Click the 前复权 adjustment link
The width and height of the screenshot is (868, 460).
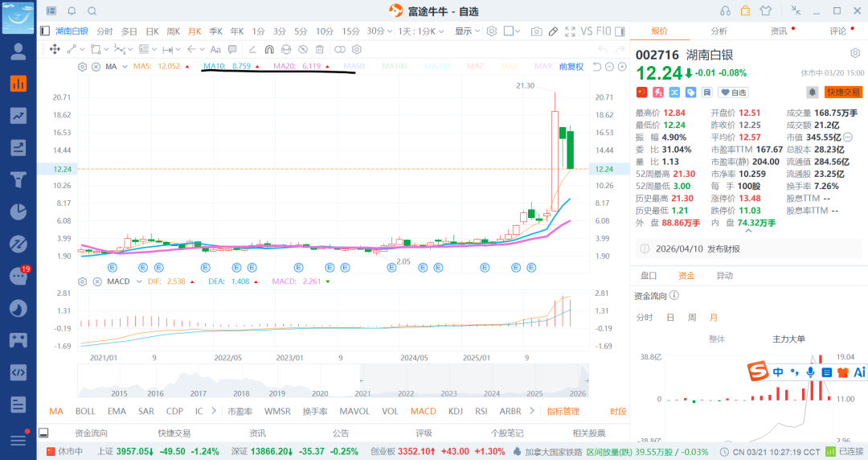(571, 67)
